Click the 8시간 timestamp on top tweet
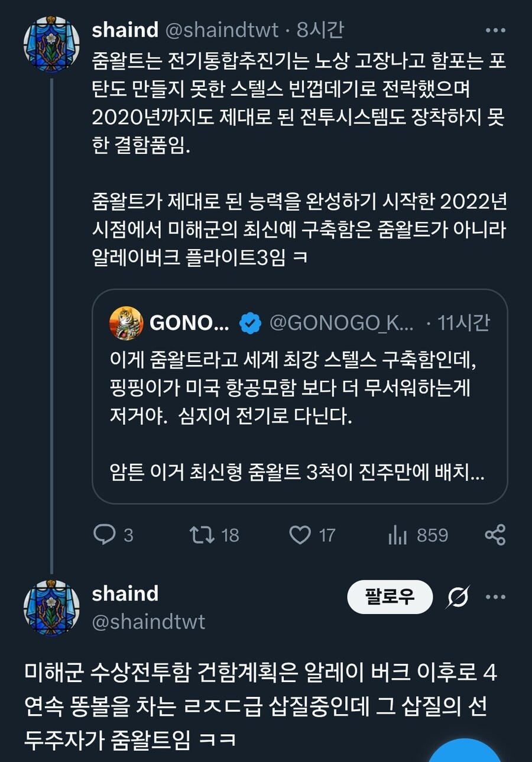The height and width of the screenshot is (762, 532). (x=320, y=30)
